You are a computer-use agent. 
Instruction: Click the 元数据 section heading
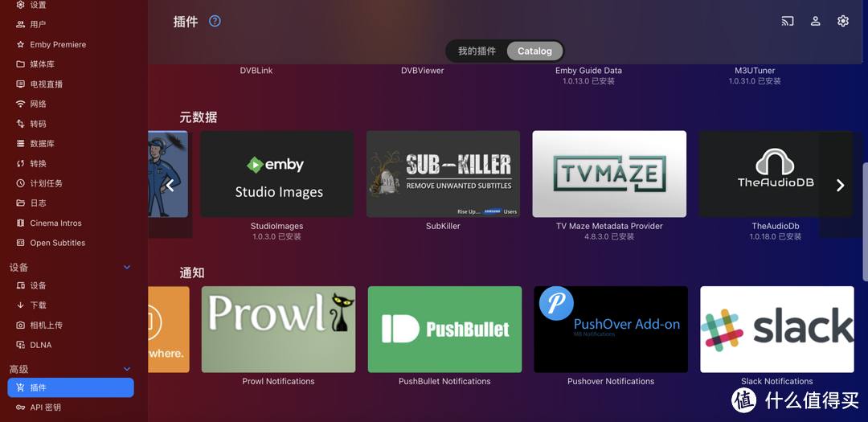[x=199, y=117]
